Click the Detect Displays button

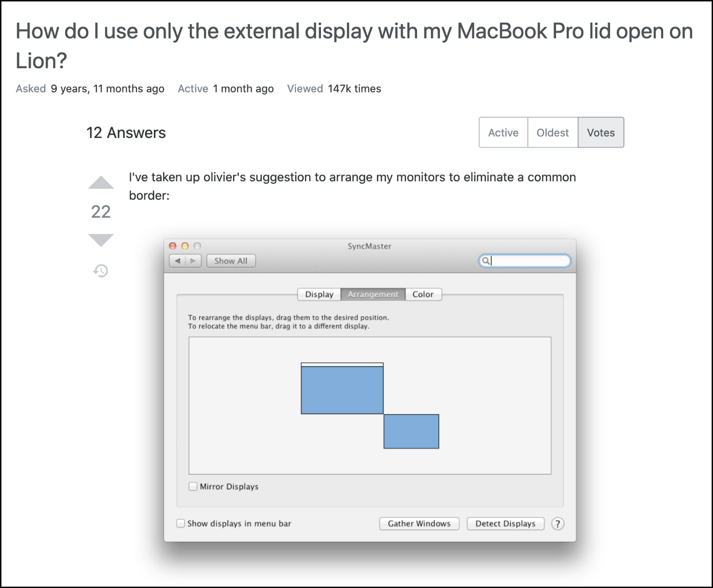pyautogui.click(x=505, y=523)
